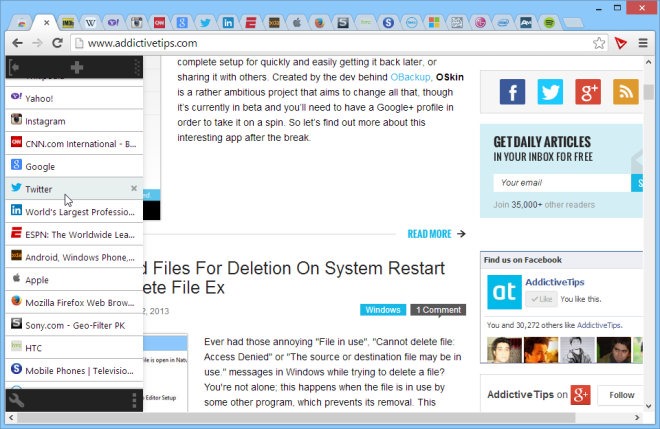Click the Follow button
Image resolution: width=660 pixels, height=429 pixels.
[620, 395]
